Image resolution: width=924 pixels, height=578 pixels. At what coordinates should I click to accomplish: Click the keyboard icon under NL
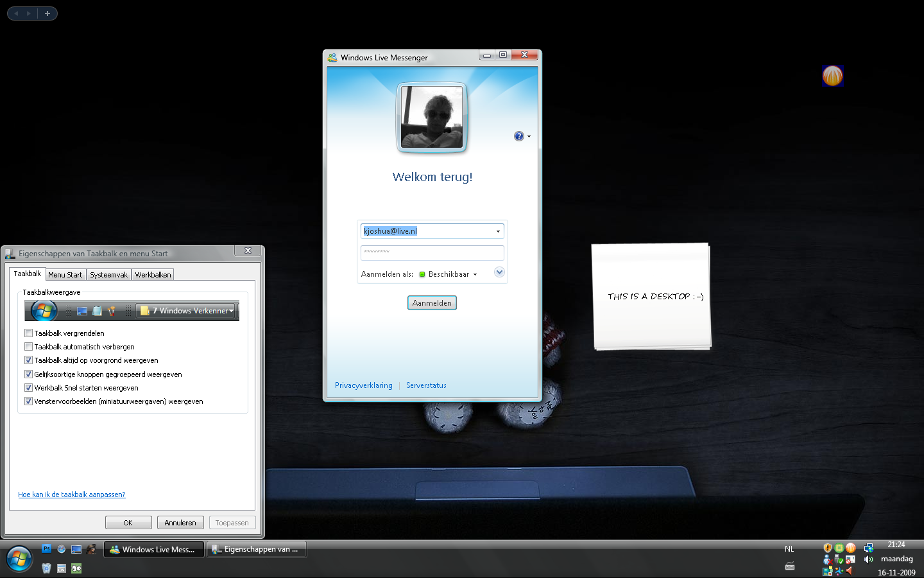790,566
